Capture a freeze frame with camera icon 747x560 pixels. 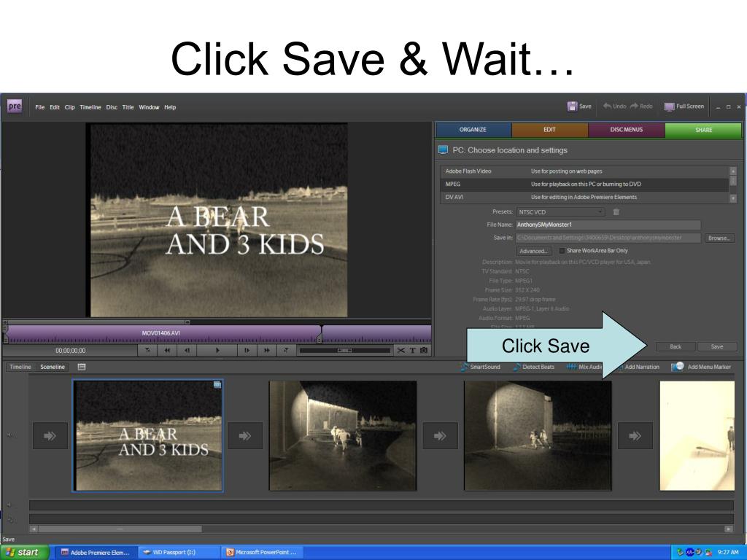[424, 351]
